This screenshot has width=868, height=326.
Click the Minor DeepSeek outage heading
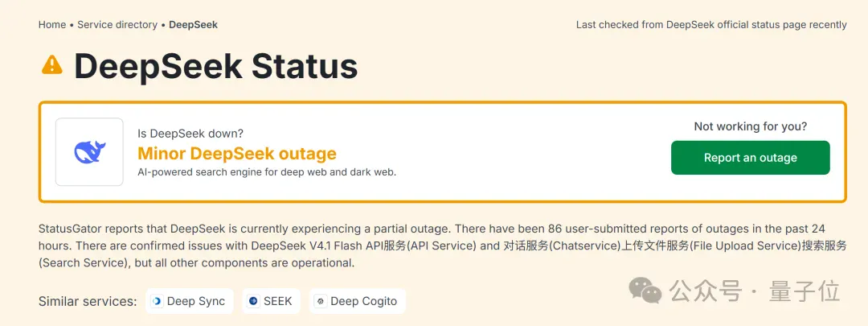point(237,153)
